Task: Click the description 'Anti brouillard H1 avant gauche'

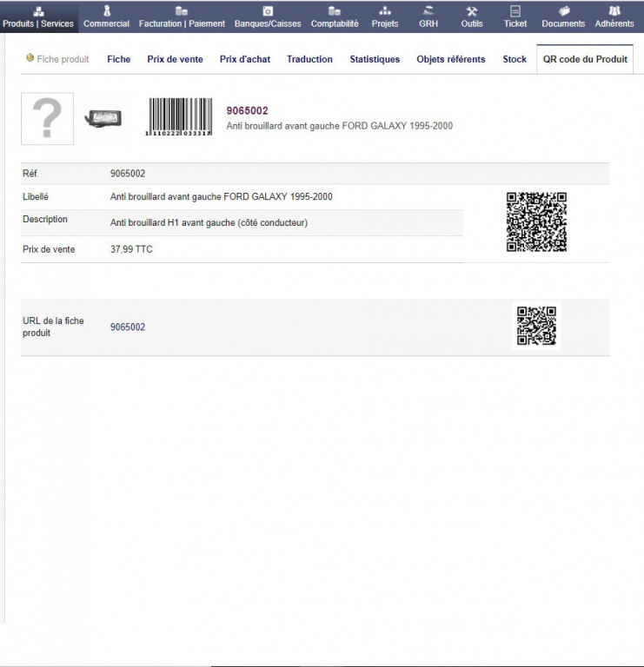Action: (209, 222)
